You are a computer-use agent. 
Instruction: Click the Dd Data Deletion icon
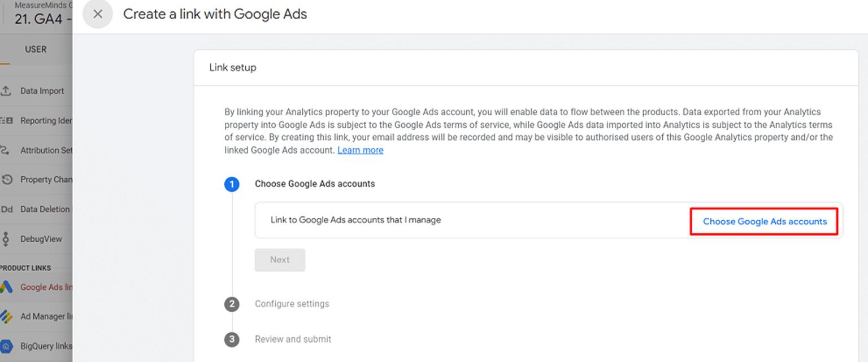pos(7,210)
